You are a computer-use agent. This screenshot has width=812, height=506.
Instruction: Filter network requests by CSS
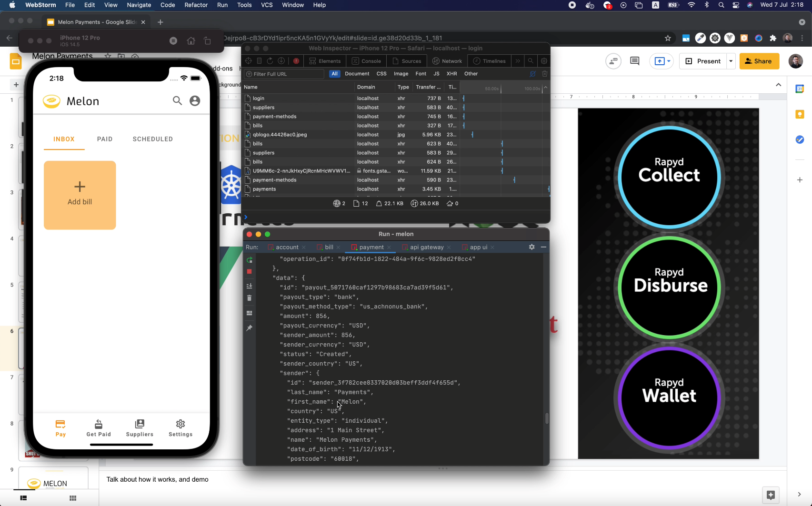[381, 74]
